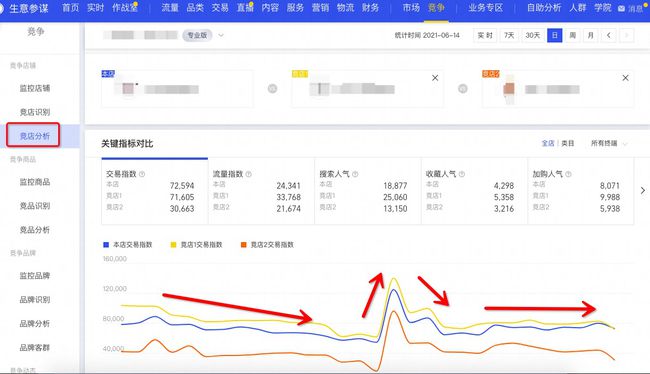Screen dimensions: 650x374
Task: Open 监控商品 in the sidebar
Action: point(35,182)
